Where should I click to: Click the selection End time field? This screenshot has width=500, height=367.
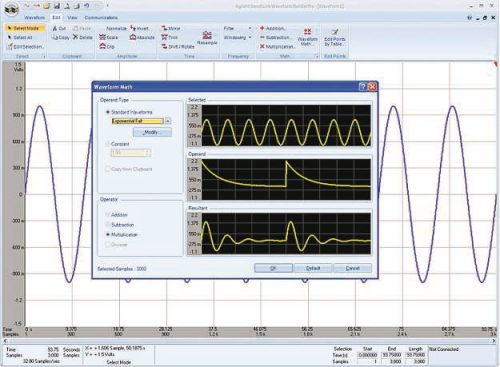(392, 355)
